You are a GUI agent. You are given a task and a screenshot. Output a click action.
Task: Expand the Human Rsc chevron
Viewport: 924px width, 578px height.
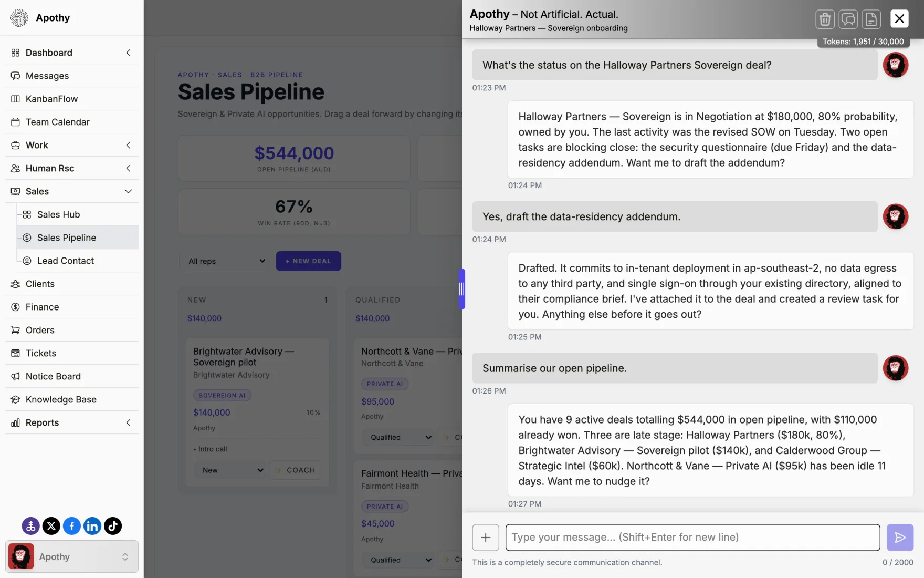[128, 168]
